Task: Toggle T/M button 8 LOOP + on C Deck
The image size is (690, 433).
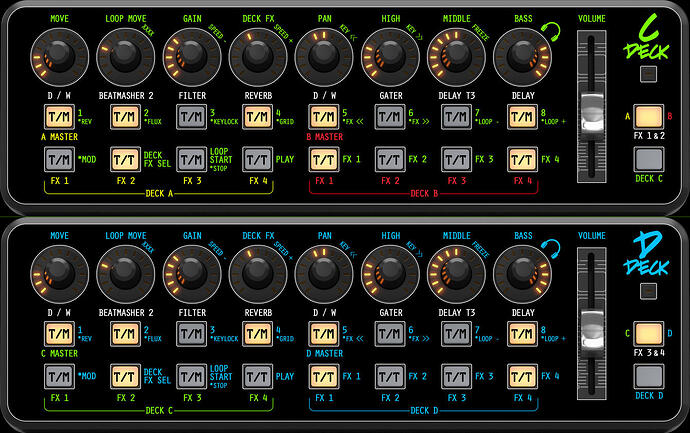Action: pos(523,117)
